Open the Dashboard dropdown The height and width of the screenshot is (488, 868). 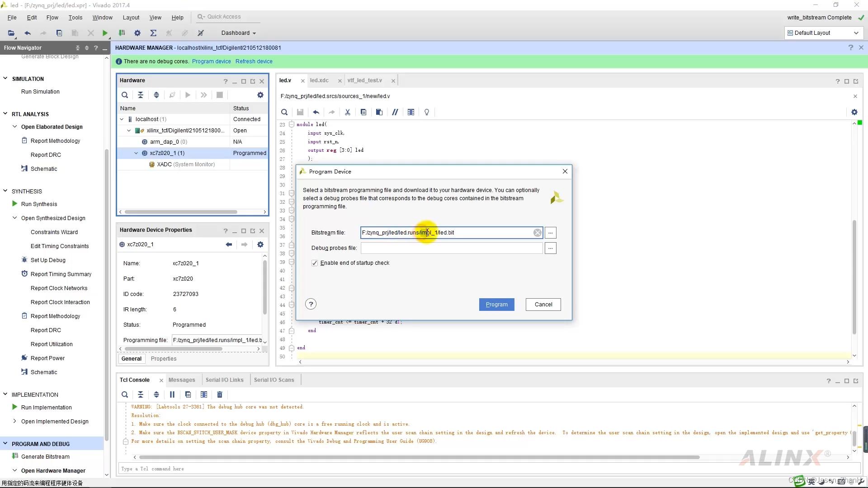coord(238,33)
